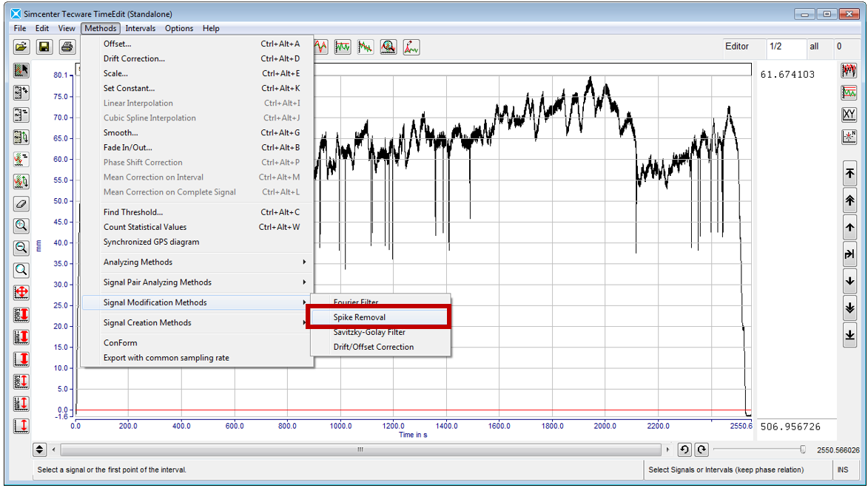Click the INS status bar indicator
The image size is (868, 488).
843,470
